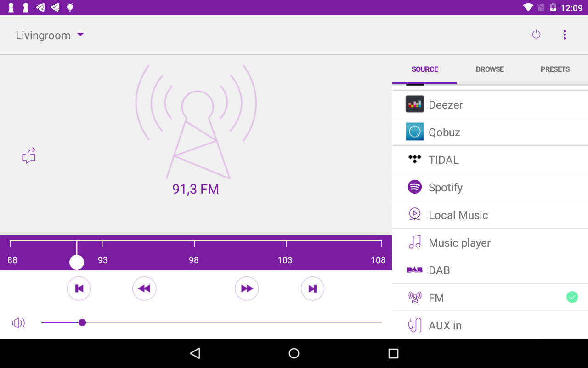Select the Spotify source

490,187
